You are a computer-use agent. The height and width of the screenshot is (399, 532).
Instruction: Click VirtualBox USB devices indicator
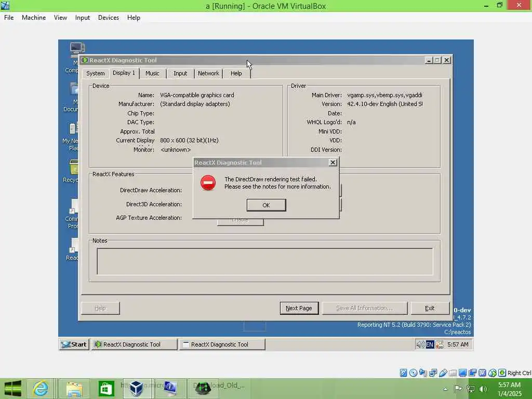pyautogui.click(x=443, y=373)
